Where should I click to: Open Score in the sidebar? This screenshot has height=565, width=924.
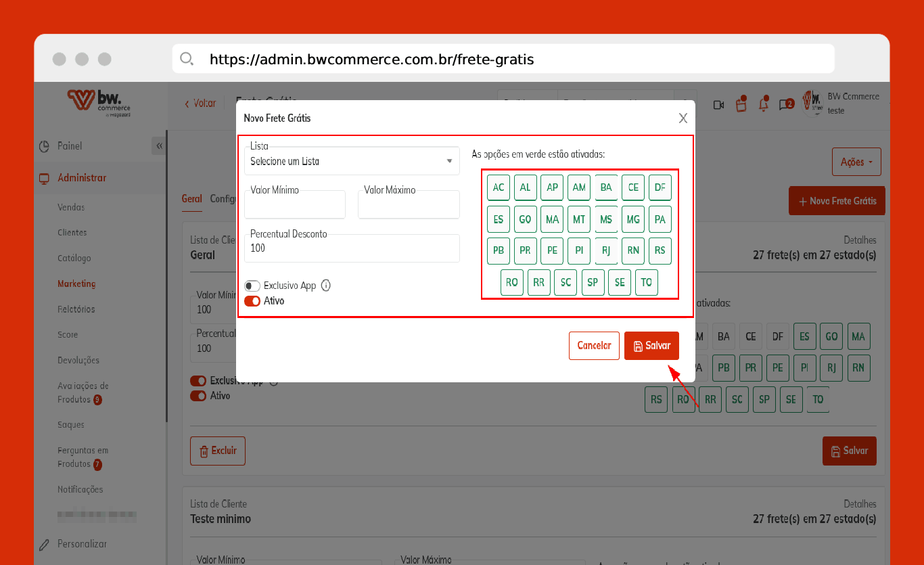(x=68, y=335)
